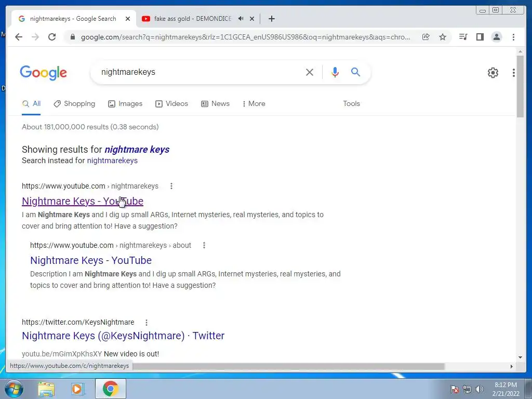
Task: Search instead for nightmarekeys link
Action: pos(112,161)
